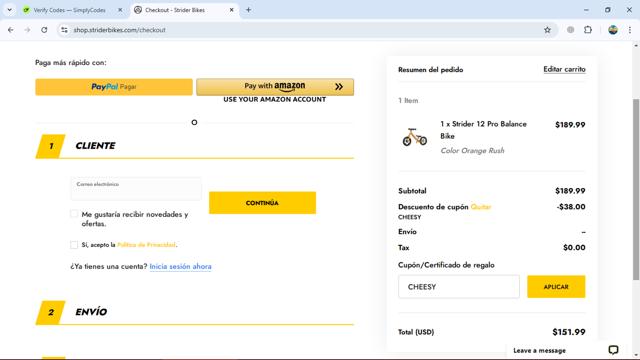Image resolution: width=640 pixels, height=360 pixels.
Task: Click the Leave a message text
Action: pos(539,351)
